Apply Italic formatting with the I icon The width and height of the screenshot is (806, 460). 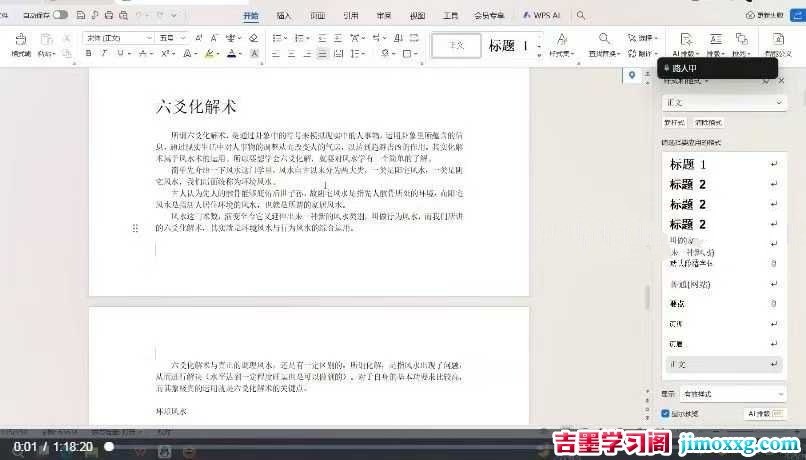[104, 53]
